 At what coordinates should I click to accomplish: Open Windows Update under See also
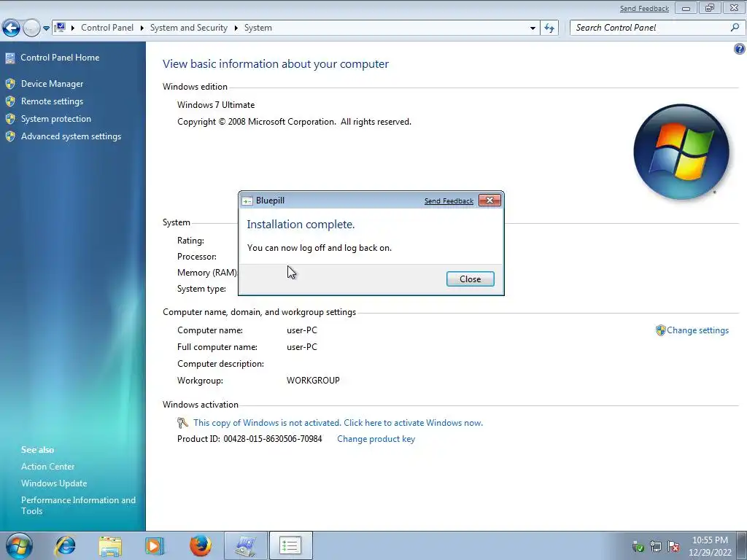(54, 483)
